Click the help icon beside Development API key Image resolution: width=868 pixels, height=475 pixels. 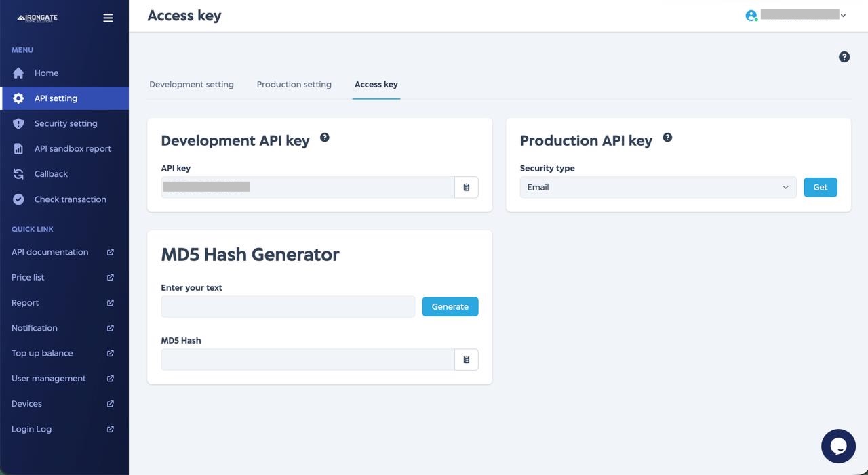pos(324,137)
